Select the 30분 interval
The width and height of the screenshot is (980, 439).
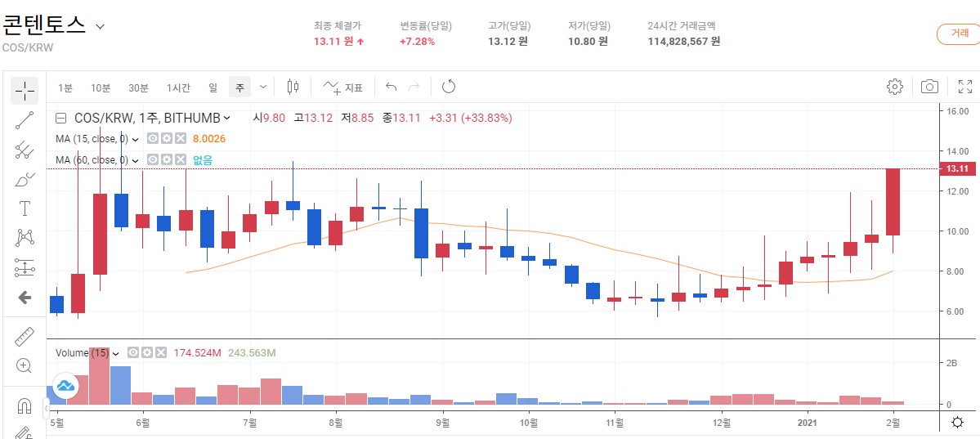[139, 87]
